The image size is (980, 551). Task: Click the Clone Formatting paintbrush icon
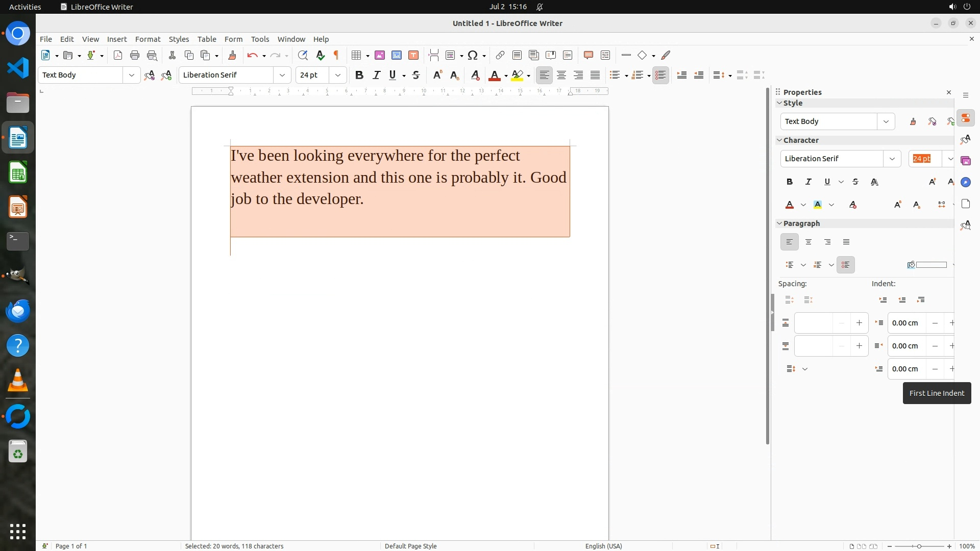(x=232, y=55)
